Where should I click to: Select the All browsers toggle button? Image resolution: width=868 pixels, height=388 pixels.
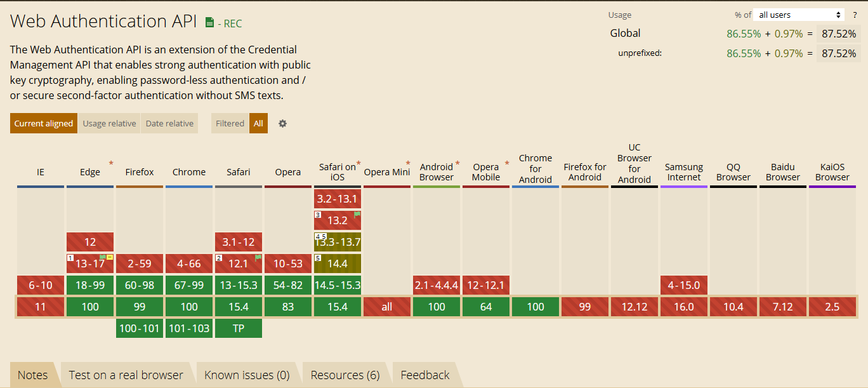point(258,123)
